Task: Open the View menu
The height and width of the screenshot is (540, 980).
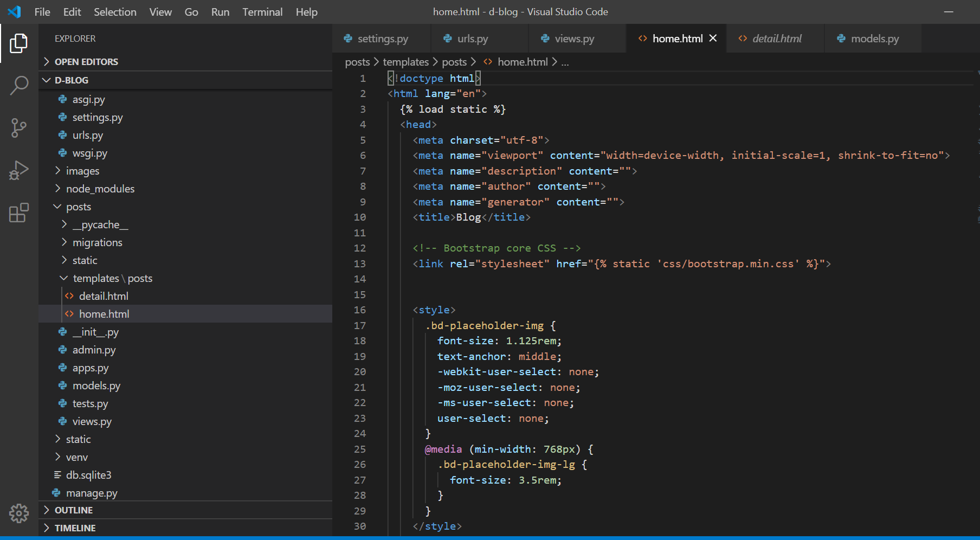Action: click(x=160, y=12)
